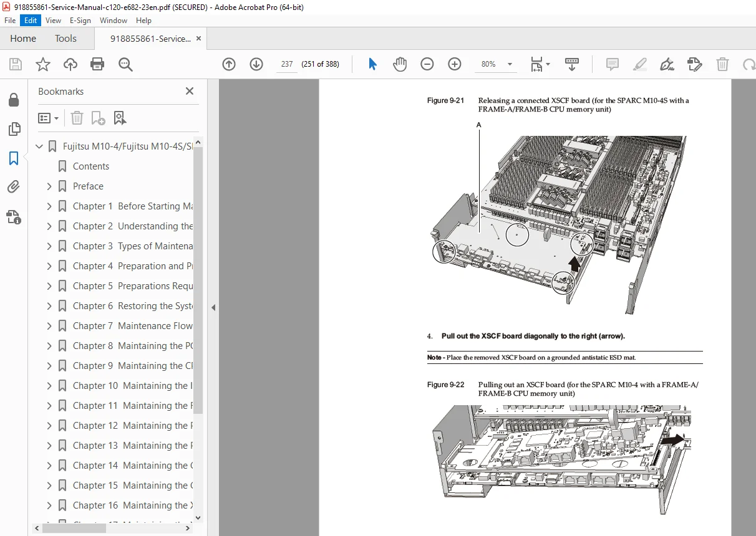Expand Chapter 9 bookmark
This screenshot has width=756, height=536.
click(x=49, y=366)
